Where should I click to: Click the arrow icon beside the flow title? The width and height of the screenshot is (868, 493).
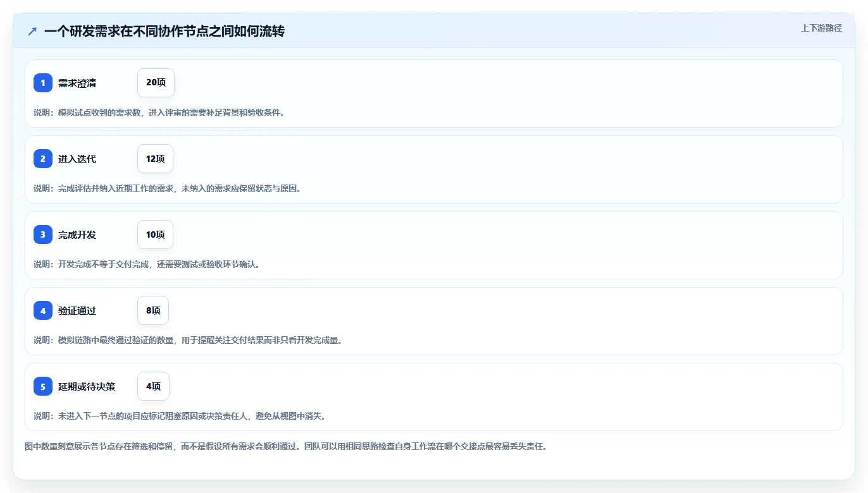click(x=32, y=31)
